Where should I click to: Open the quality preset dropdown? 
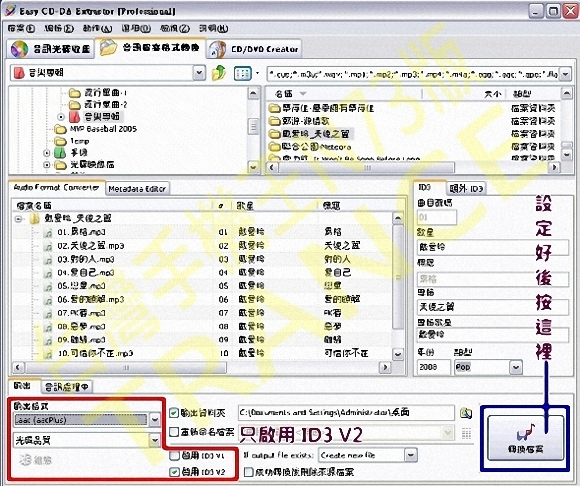(x=155, y=440)
